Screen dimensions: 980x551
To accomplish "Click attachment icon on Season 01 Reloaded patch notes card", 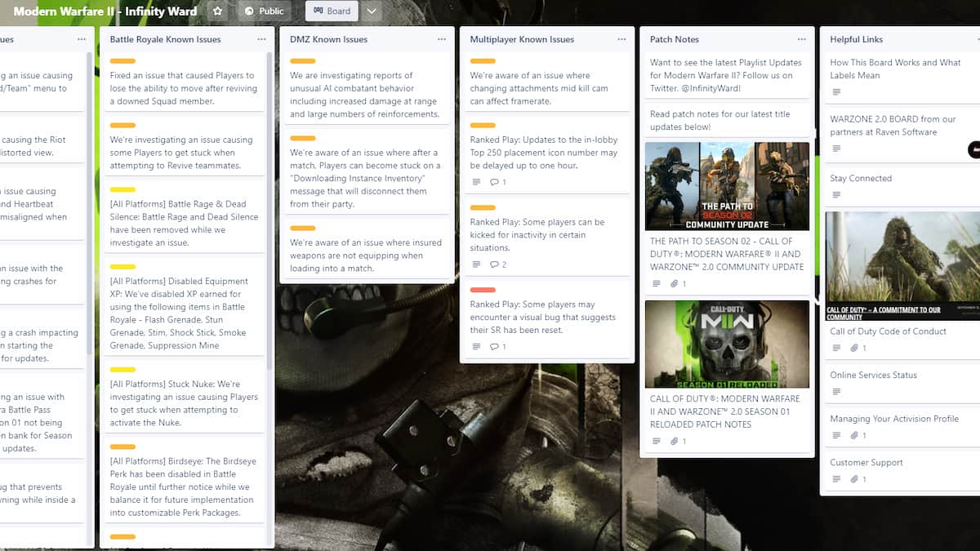I will (675, 441).
